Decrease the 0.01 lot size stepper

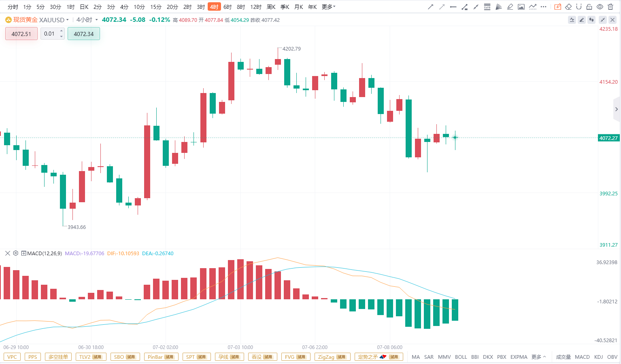(x=62, y=36)
